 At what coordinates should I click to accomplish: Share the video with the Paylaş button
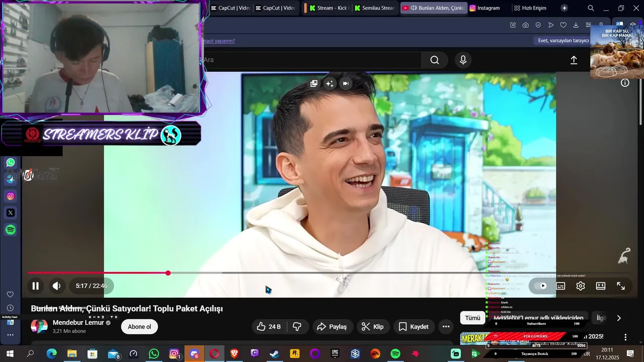coord(332,327)
